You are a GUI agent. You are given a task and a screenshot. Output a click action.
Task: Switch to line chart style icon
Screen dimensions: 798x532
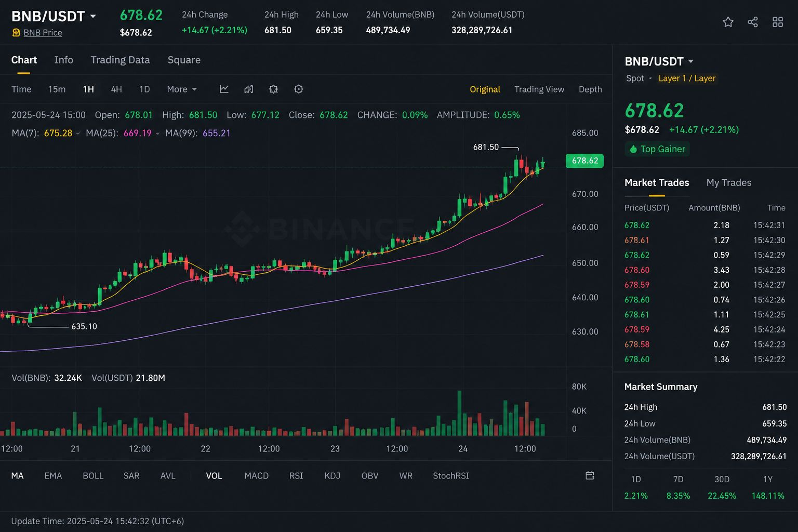point(224,89)
